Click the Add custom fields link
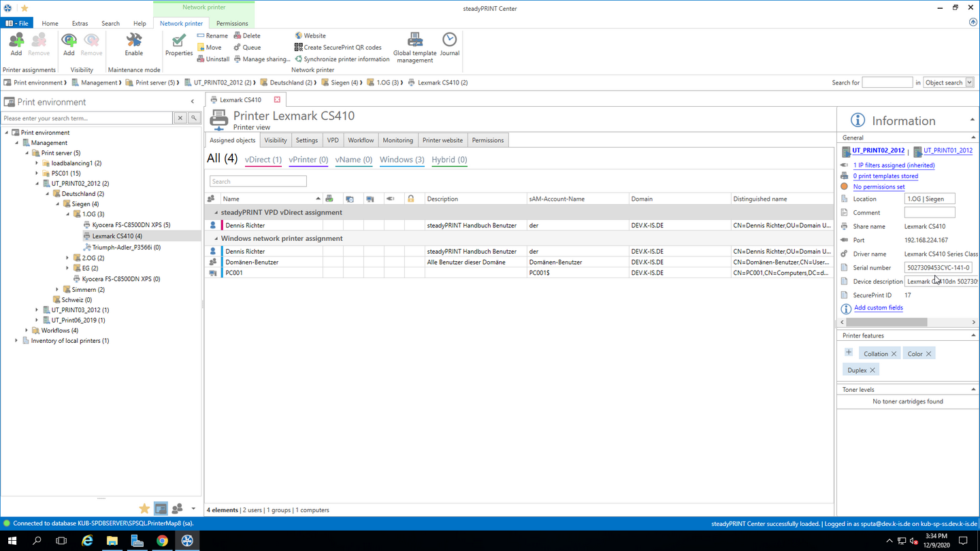Image resolution: width=980 pixels, height=551 pixels. pos(878,307)
